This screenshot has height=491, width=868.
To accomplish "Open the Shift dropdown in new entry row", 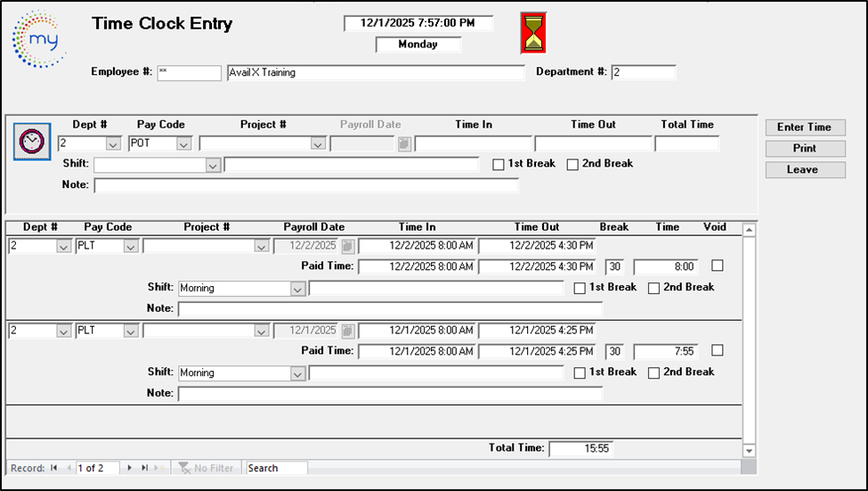I will click(213, 165).
